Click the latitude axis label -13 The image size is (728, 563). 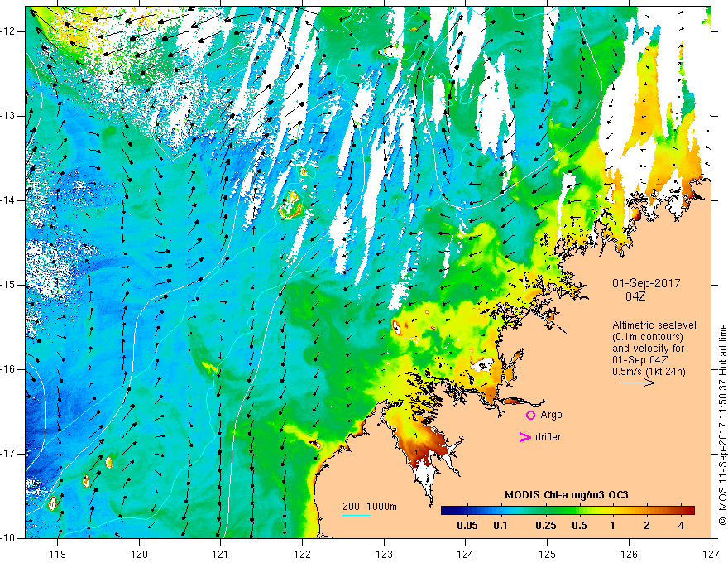(10, 116)
